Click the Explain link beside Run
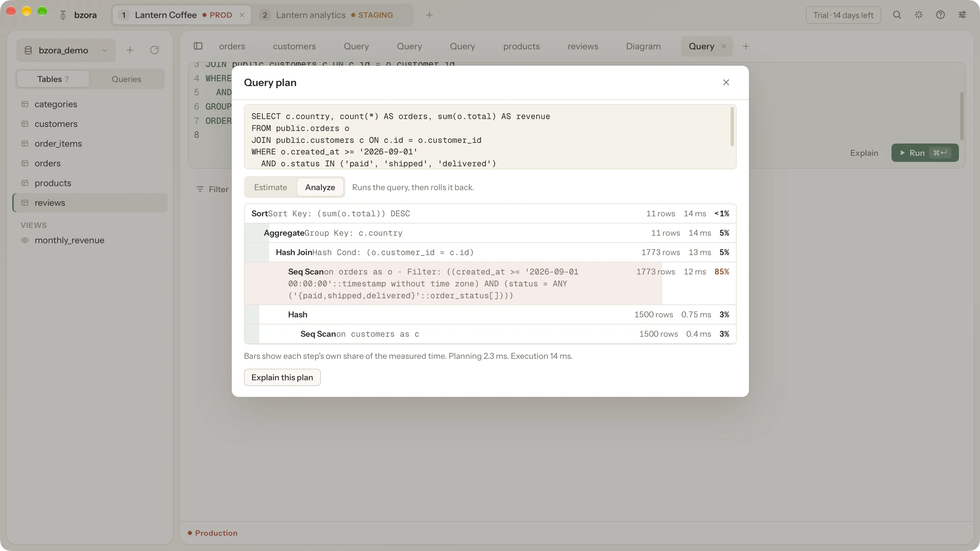 [x=864, y=153]
